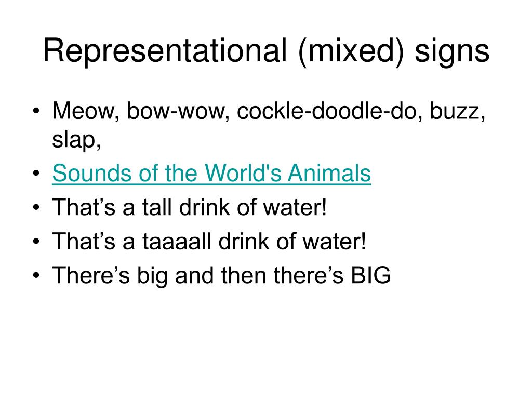Click the bullet before That's a tall drink
The height and width of the screenshot is (399, 532).
[36, 208]
